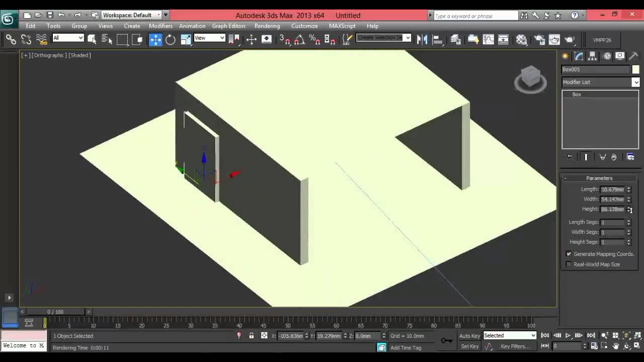Go to animation start frame
The height and width of the screenshot is (362, 644).
pos(545,335)
